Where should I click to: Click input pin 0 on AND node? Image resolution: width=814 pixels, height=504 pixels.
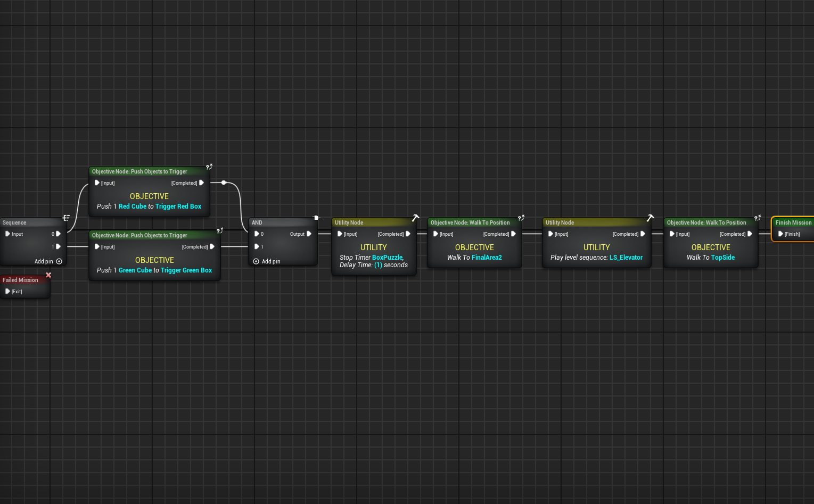[x=257, y=234]
